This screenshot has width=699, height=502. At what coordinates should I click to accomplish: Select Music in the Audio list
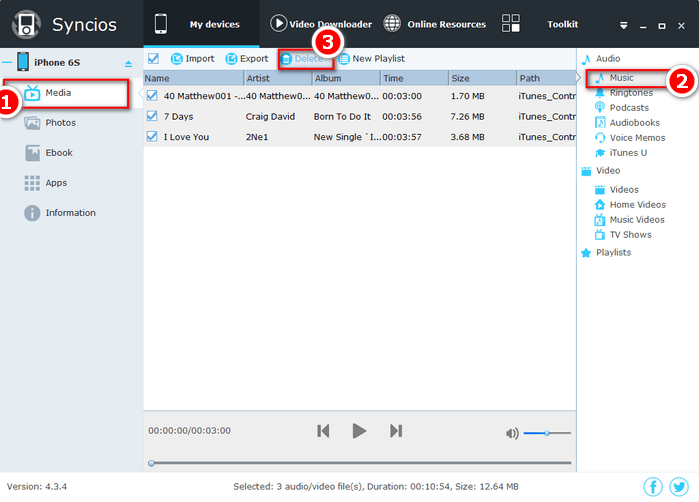pyautogui.click(x=621, y=78)
